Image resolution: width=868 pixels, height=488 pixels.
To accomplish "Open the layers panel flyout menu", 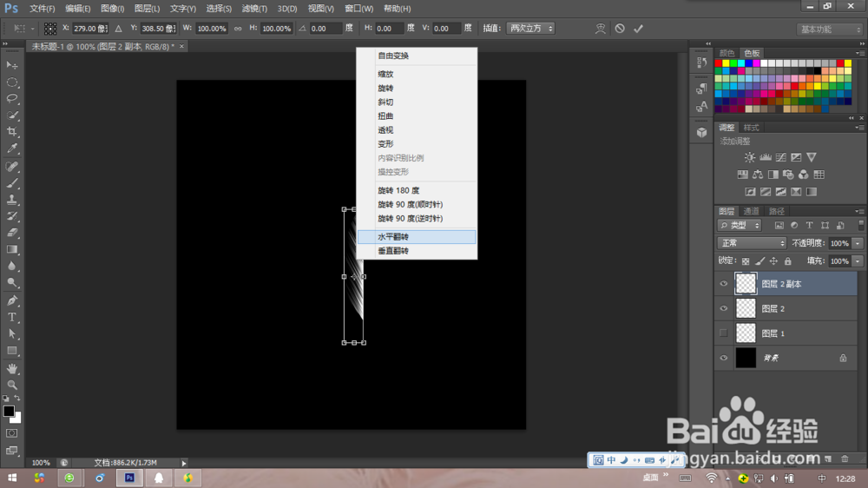I will [859, 211].
